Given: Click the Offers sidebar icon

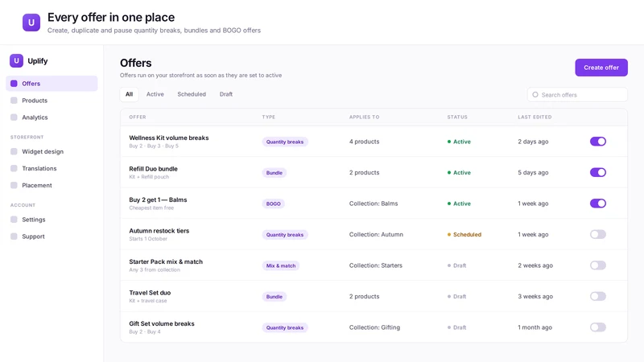Looking at the screenshot, I should pos(14,84).
